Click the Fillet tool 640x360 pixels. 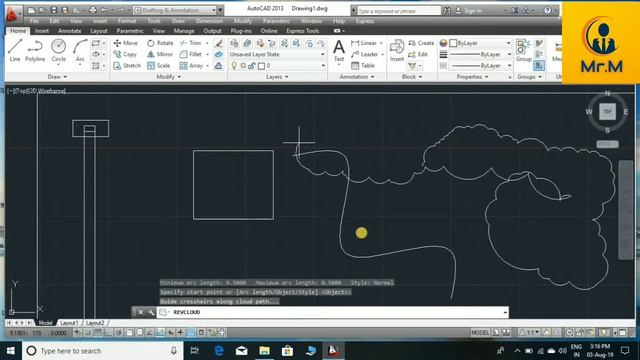click(191, 54)
